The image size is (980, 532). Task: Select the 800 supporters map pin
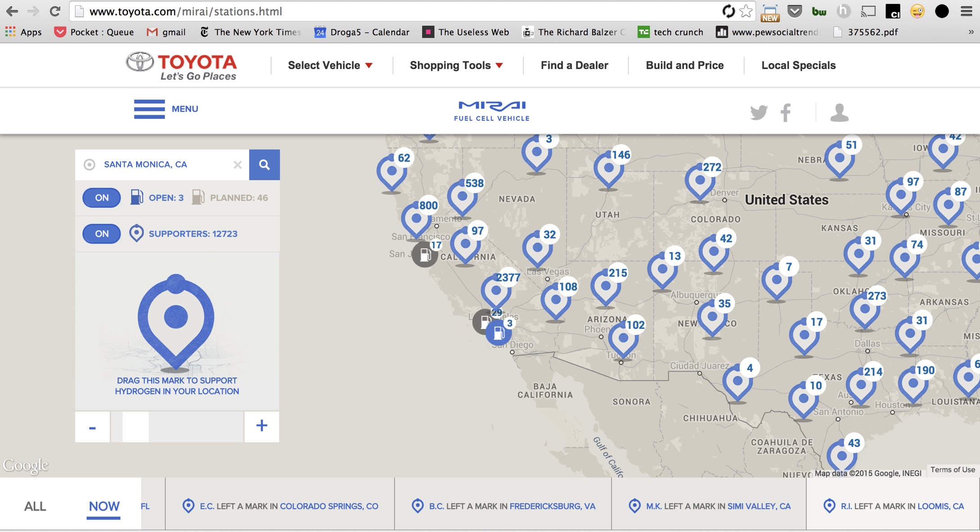(417, 219)
